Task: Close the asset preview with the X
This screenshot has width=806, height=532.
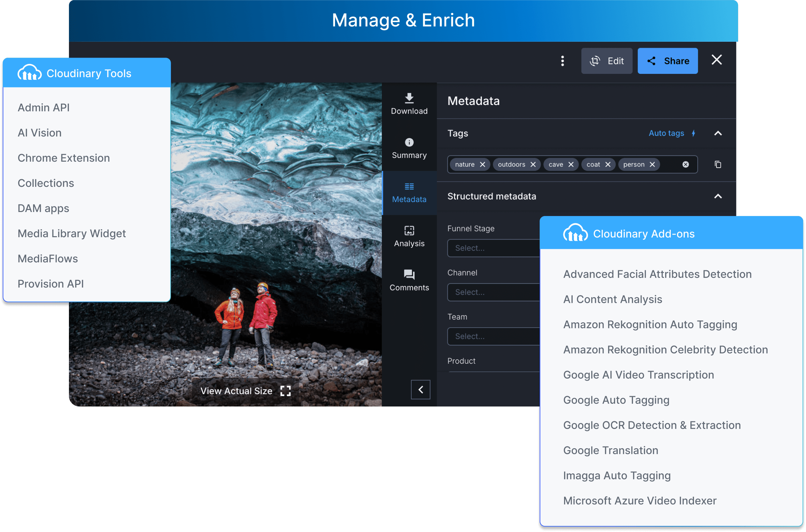Action: click(x=717, y=60)
